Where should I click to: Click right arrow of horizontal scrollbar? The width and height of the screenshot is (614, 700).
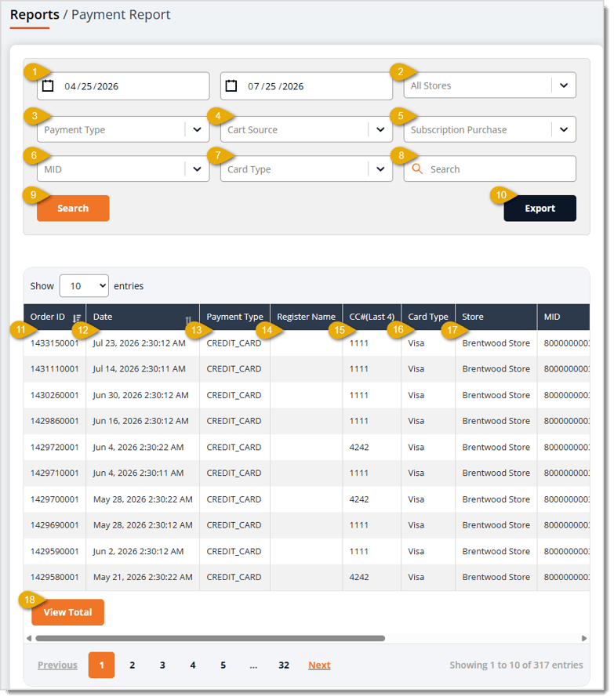584,638
